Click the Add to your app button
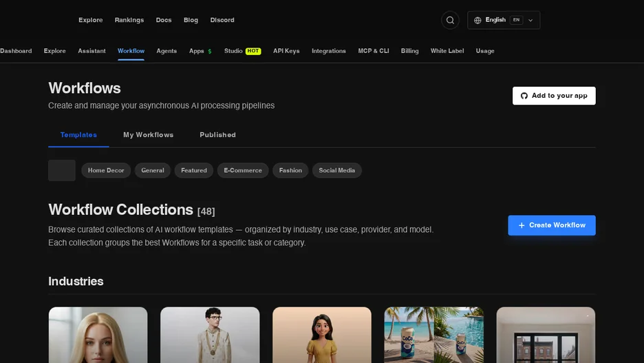 click(554, 96)
